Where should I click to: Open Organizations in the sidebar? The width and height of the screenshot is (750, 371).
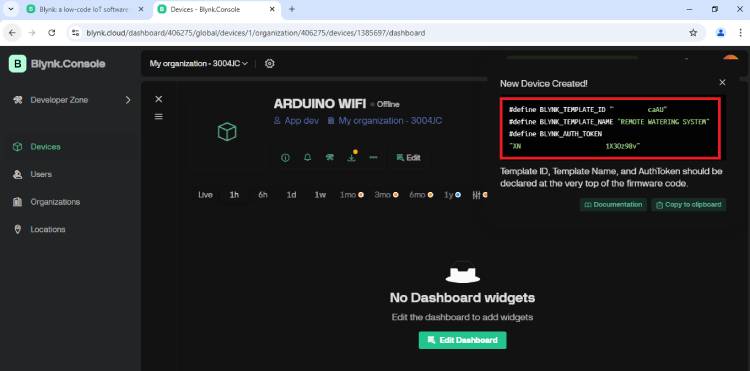[55, 202]
